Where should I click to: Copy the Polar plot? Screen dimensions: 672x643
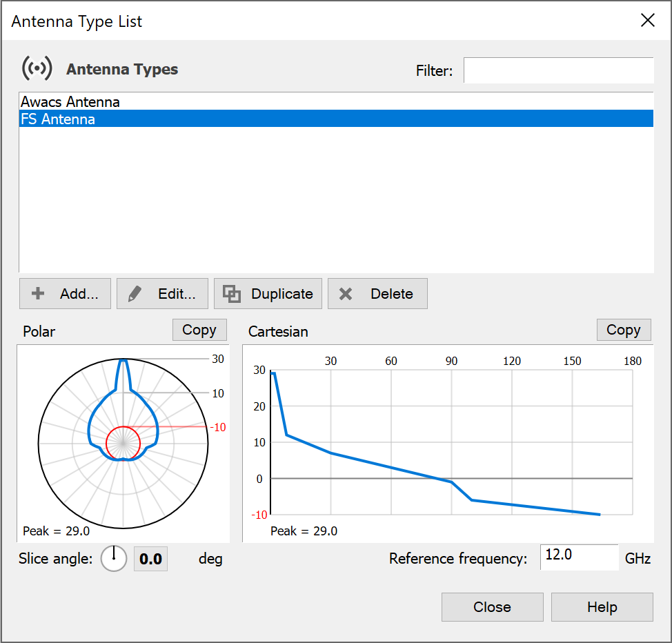pos(199,330)
